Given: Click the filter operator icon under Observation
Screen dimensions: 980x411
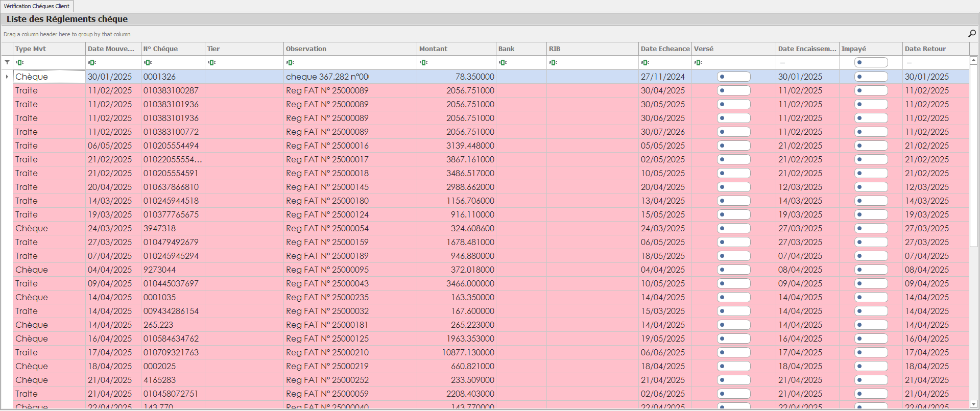Looking at the screenshot, I should click(x=290, y=62).
